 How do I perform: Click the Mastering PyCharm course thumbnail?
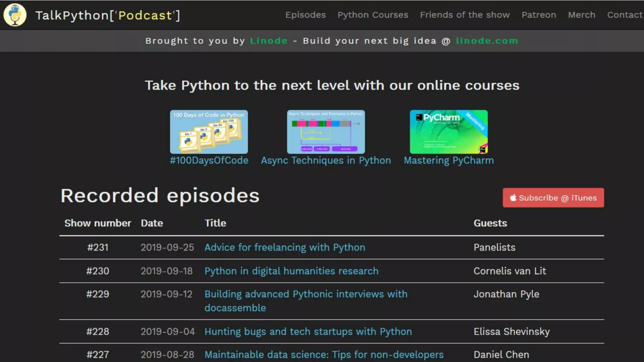[449, 132]
